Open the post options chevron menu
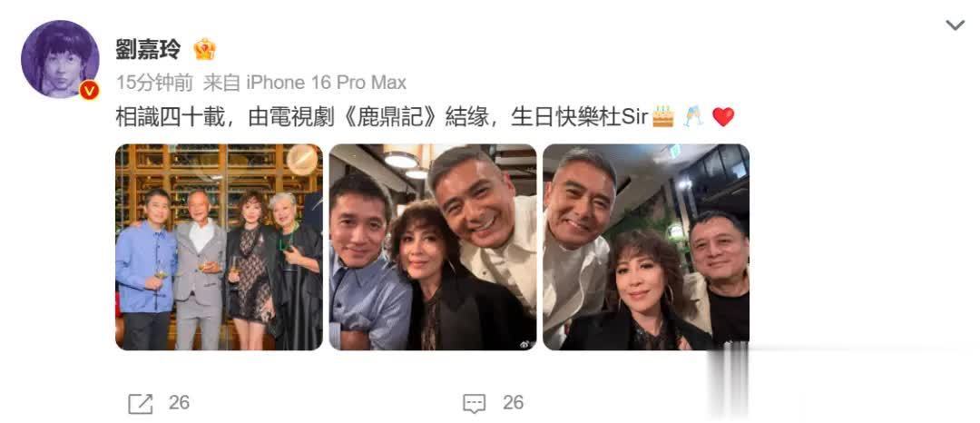The height and width of the screenshot is (423, 980). tap(955, 25)
